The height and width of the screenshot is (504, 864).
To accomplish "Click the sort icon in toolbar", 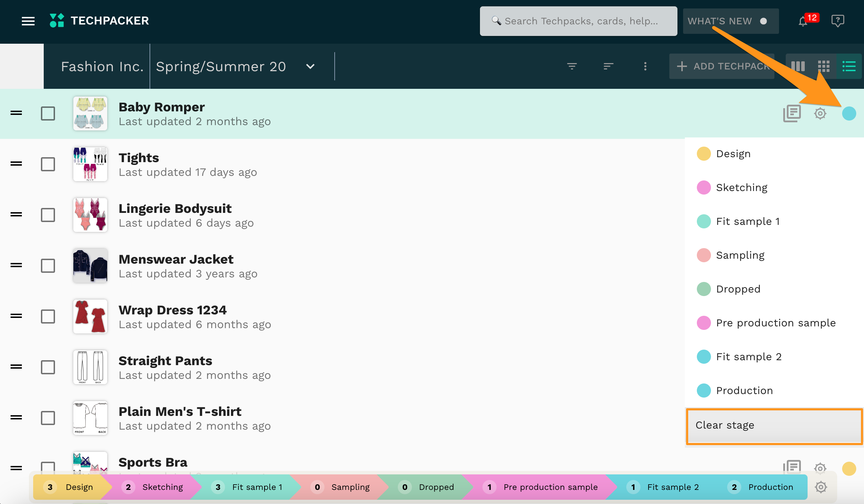I will (608, 66).
